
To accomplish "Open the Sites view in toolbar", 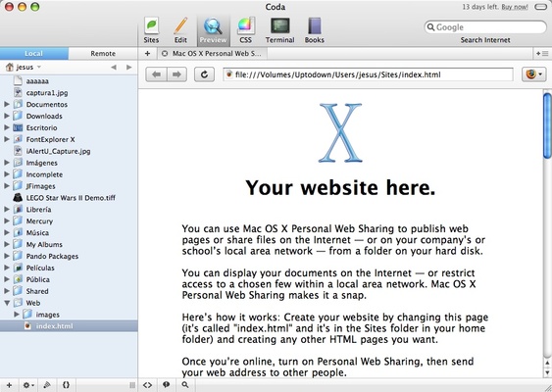I will [x=151, y=30].
